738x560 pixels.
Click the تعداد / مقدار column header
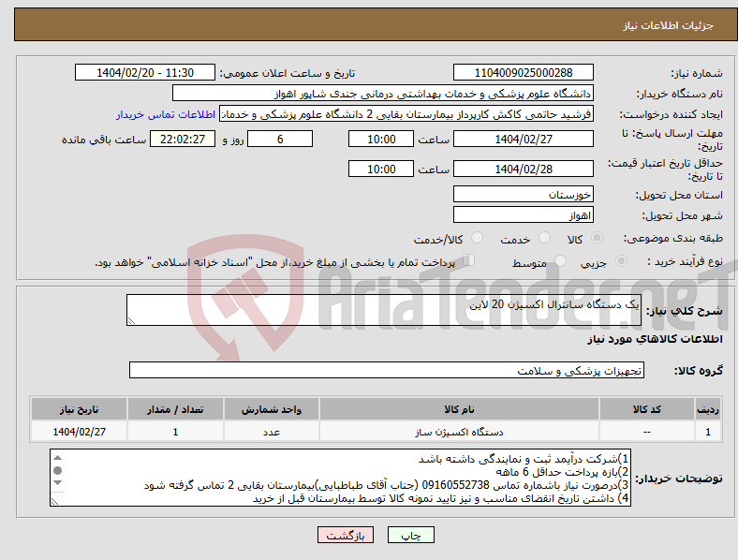point(175,409)
